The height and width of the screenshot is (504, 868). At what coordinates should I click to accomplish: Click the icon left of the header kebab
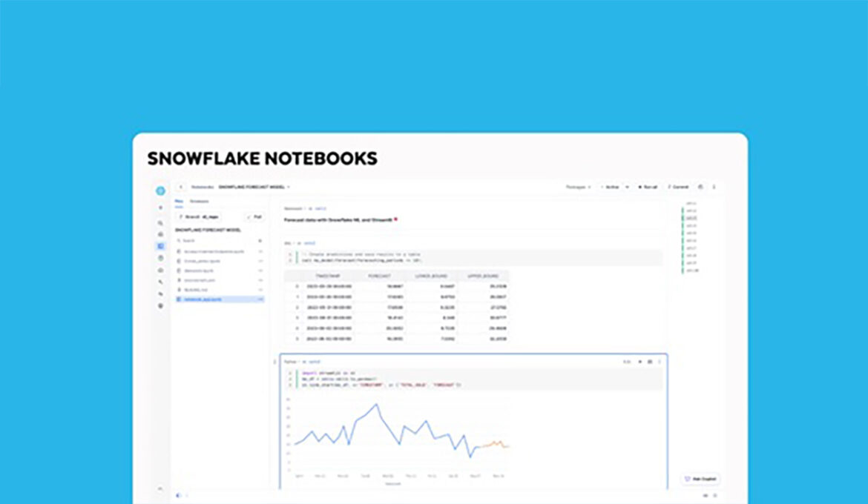[700, 187]
